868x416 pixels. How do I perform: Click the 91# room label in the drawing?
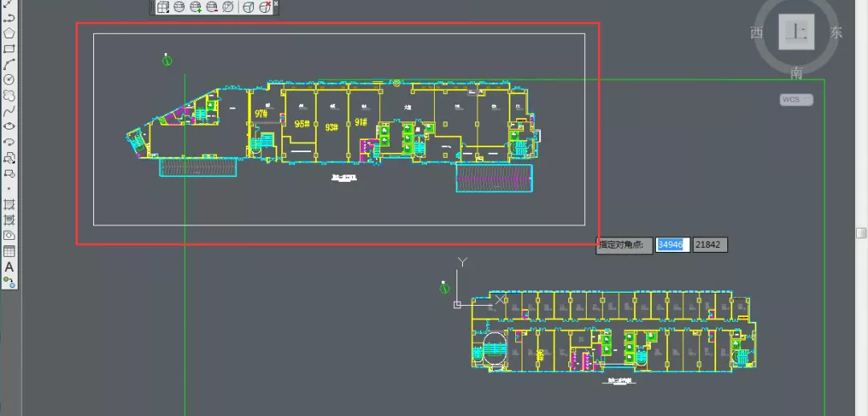362,122
